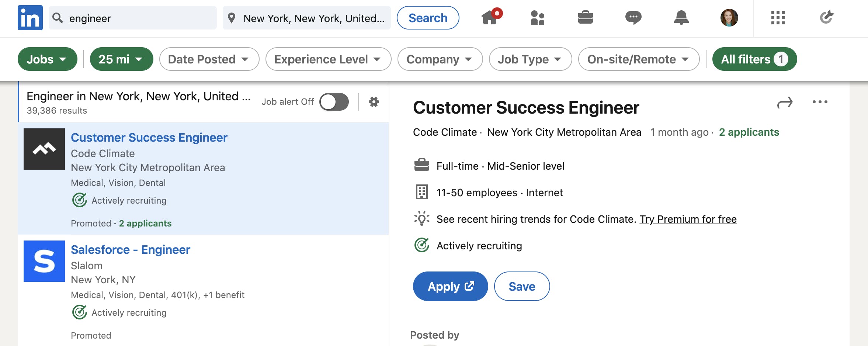Click Apply for Customer Success Engineer
The image size is (868, 346).
(450, 286)
